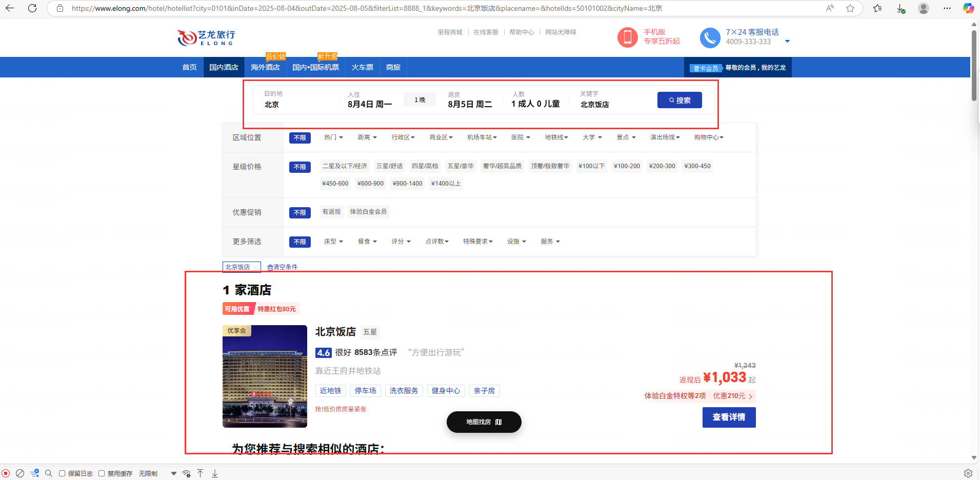Viewport: 980px width, 480px height.
Task: Open the 海外酒店 nav tab
Action: pos(265,67)
